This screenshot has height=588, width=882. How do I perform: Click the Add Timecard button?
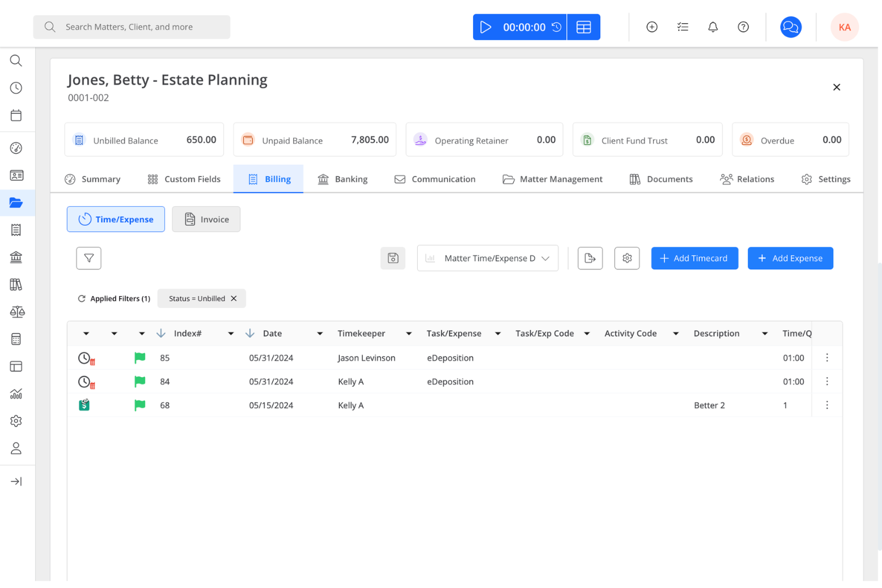pos(694,258)
